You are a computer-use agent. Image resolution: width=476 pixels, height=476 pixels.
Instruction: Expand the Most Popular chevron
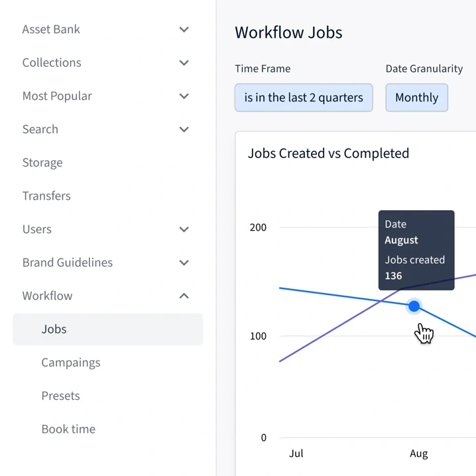click(x=184, y=96)
